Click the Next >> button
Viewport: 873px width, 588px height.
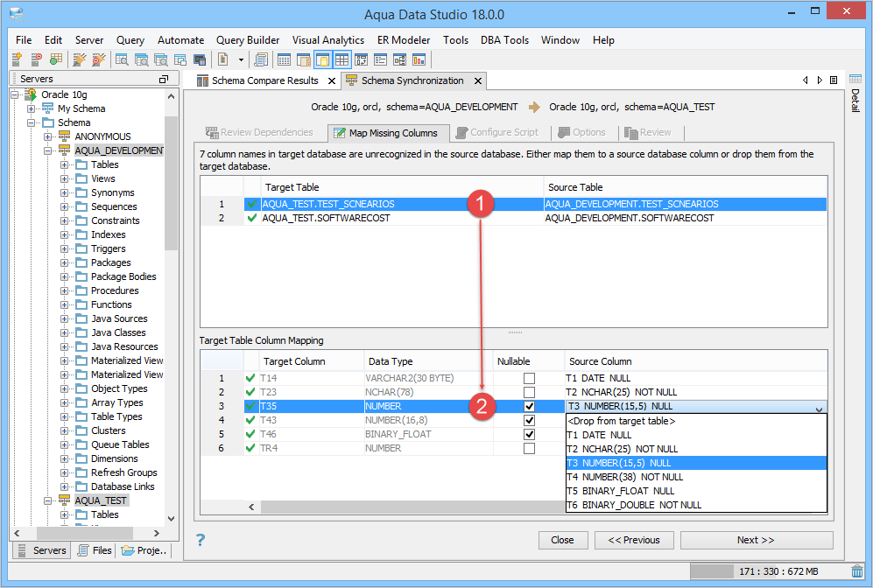point(756,540)
